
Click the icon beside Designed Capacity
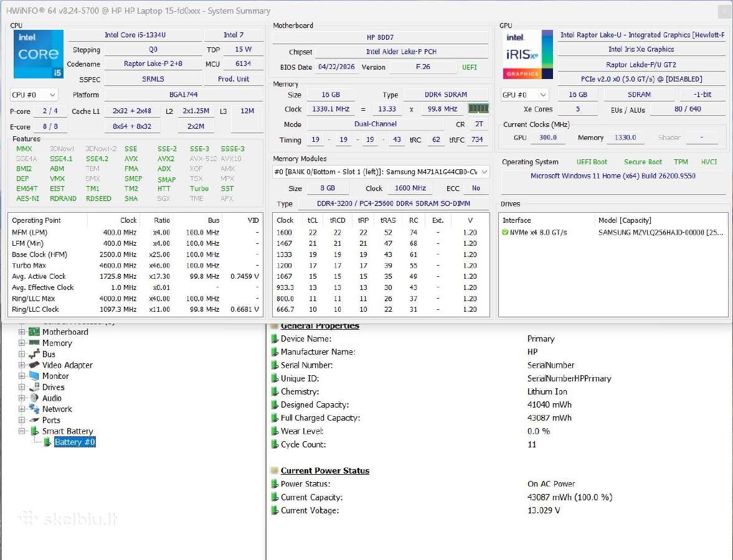[x=275, y=404]
